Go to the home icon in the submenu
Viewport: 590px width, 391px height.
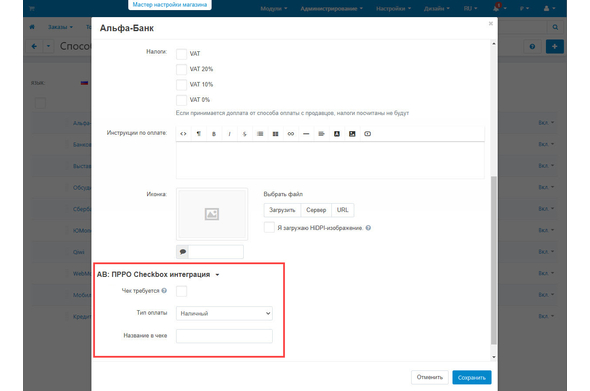coord(32,27)
